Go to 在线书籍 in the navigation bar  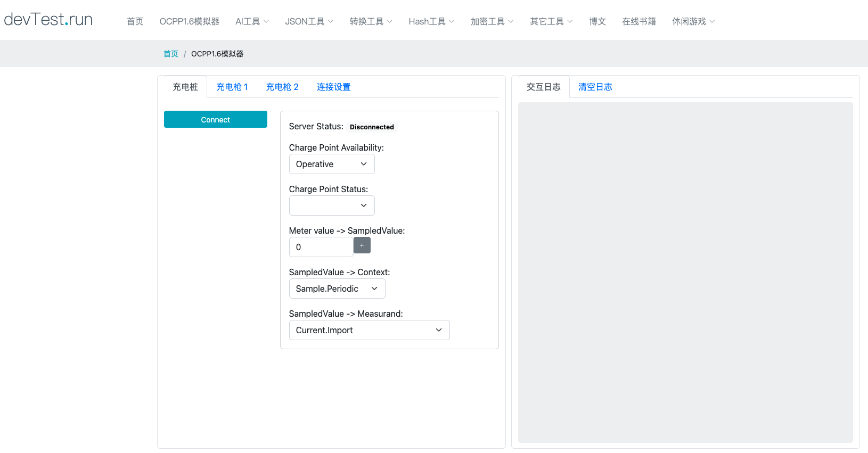click(x=638, y=21)
